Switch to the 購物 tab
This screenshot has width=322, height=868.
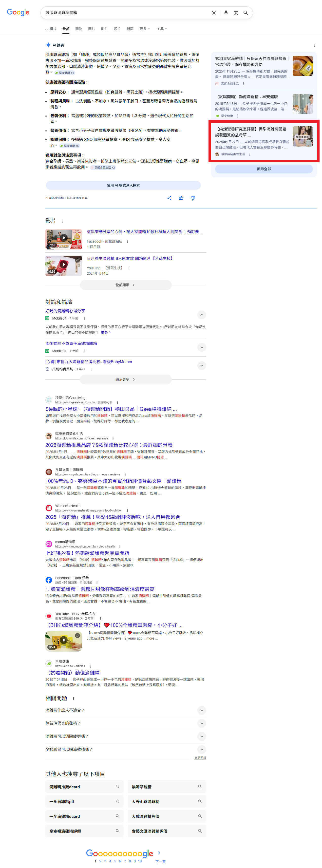coord(78,29)
